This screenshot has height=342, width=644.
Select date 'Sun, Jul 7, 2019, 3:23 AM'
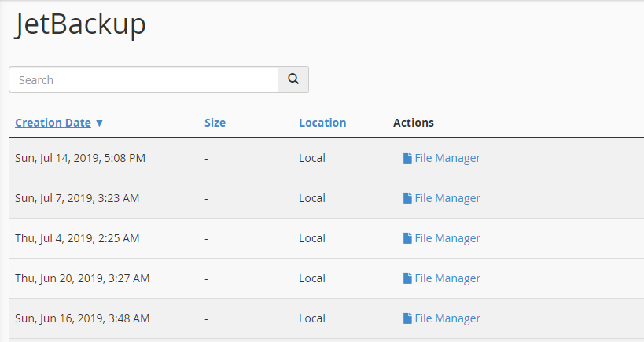click(77, 198)
